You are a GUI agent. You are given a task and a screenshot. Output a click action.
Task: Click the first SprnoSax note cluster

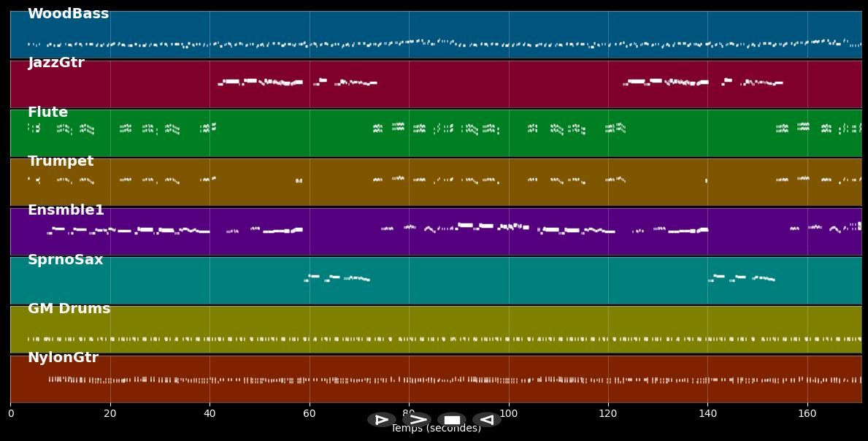point(337,278)
